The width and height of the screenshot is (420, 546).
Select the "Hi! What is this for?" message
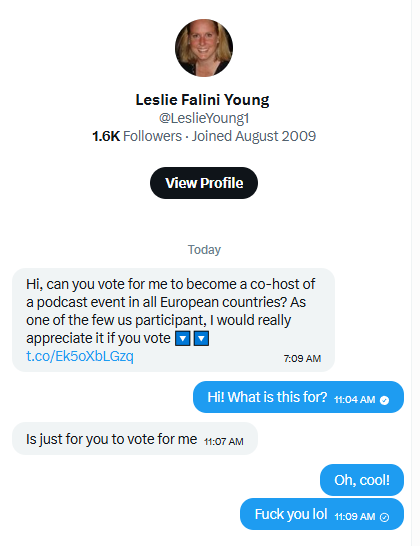(x=298, y=397)
